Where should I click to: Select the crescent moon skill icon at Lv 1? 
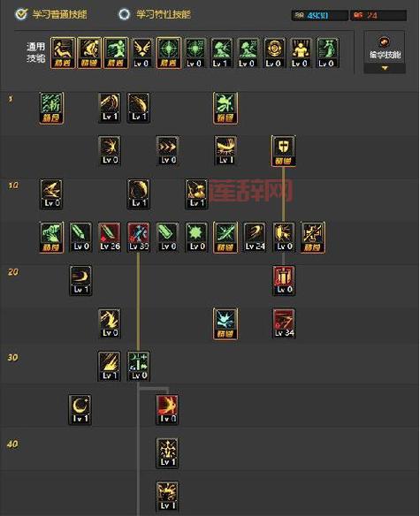80,410
